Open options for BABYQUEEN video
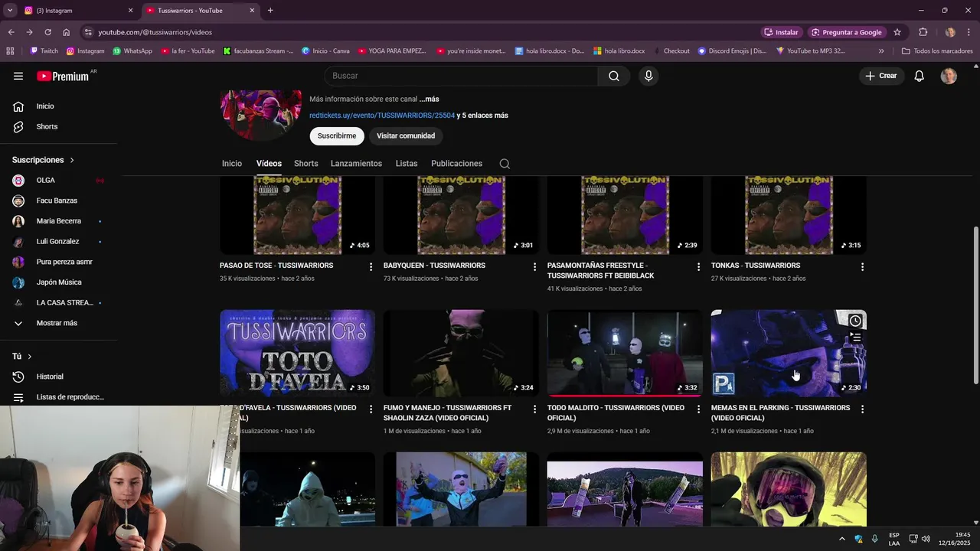Viewport: 980px width, 551px height. pos(534,266)
